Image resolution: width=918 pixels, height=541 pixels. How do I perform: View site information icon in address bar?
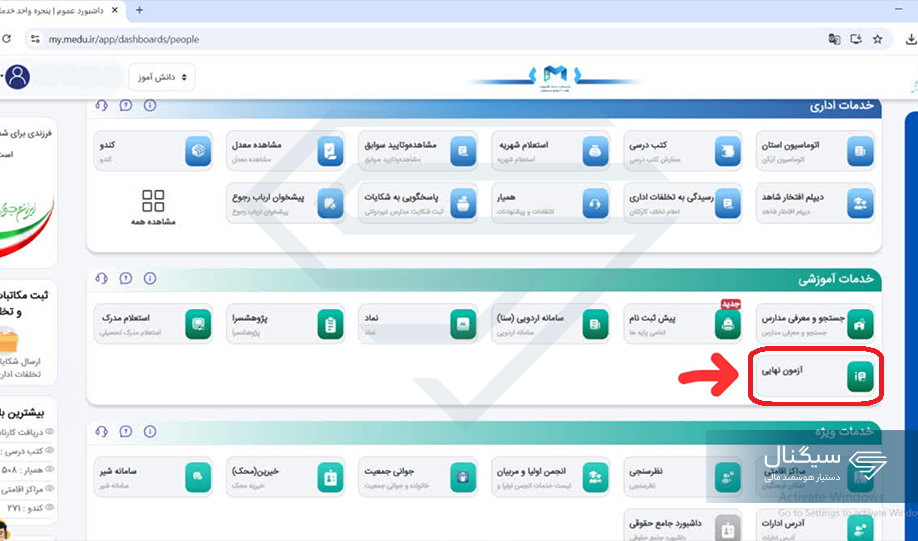click(35, 39)
